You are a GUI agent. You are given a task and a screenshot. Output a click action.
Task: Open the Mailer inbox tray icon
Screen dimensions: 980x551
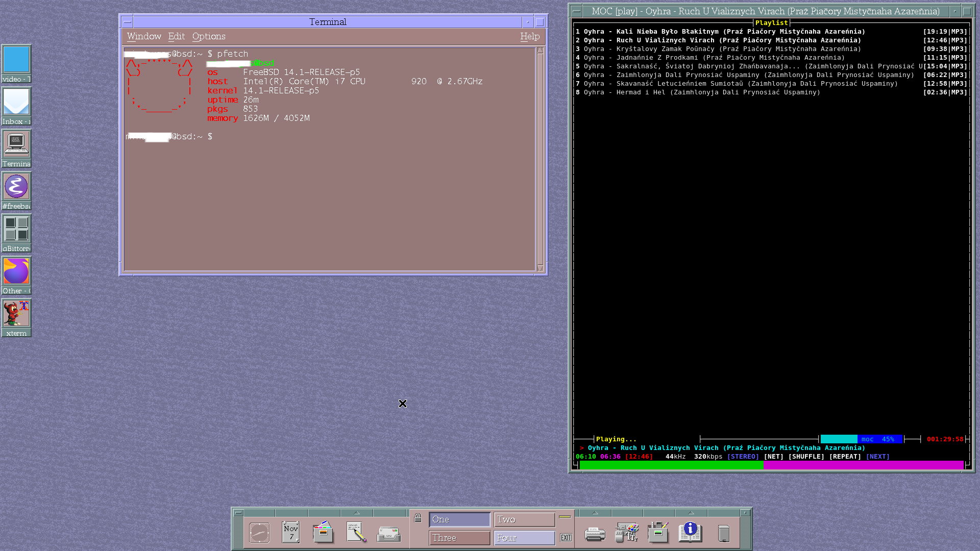click(389, 534)
